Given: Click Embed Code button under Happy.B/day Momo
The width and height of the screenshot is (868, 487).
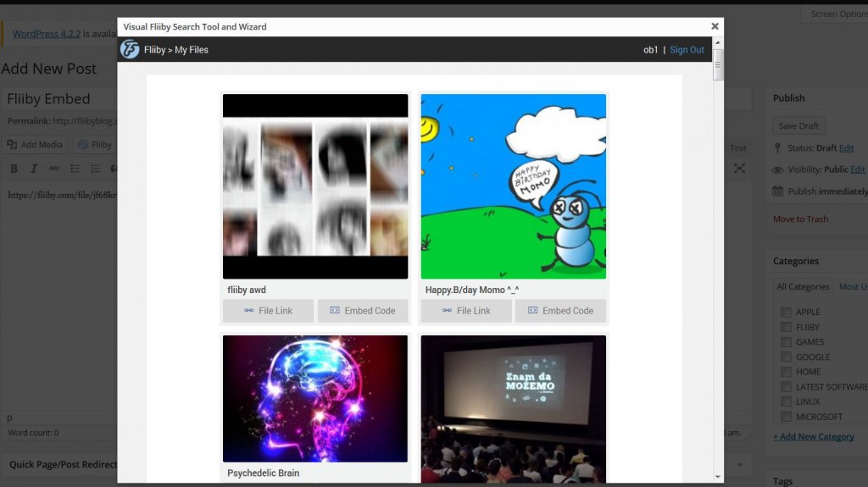Looking at the screenshot, I should point(561,311).
